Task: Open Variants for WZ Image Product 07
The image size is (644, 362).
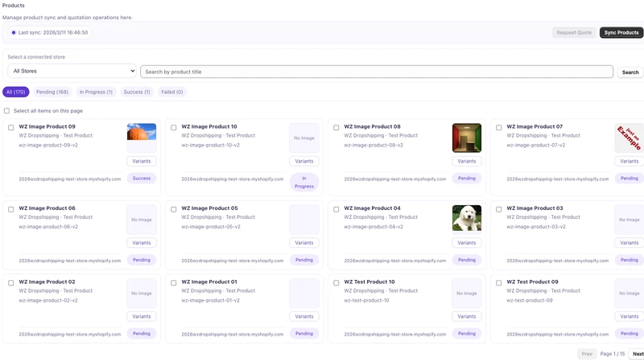Action: [x=629, y=162]
